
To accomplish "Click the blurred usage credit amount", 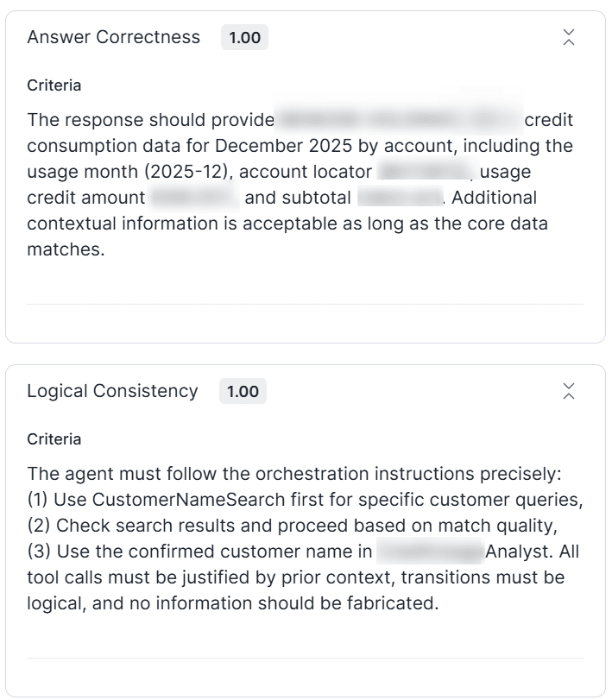I will click(194, 198).
